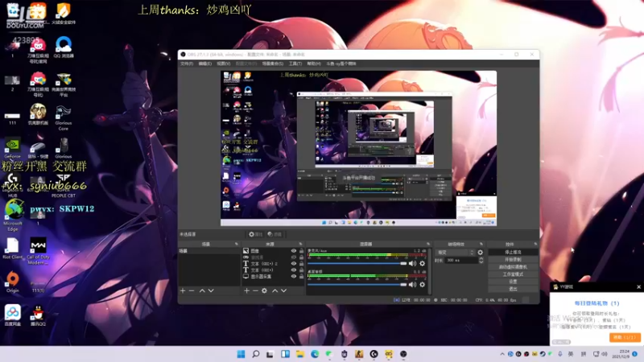This screenshot has height=362, width=644.
Task: Toggle visibility of the second source row
Action: 294,257
